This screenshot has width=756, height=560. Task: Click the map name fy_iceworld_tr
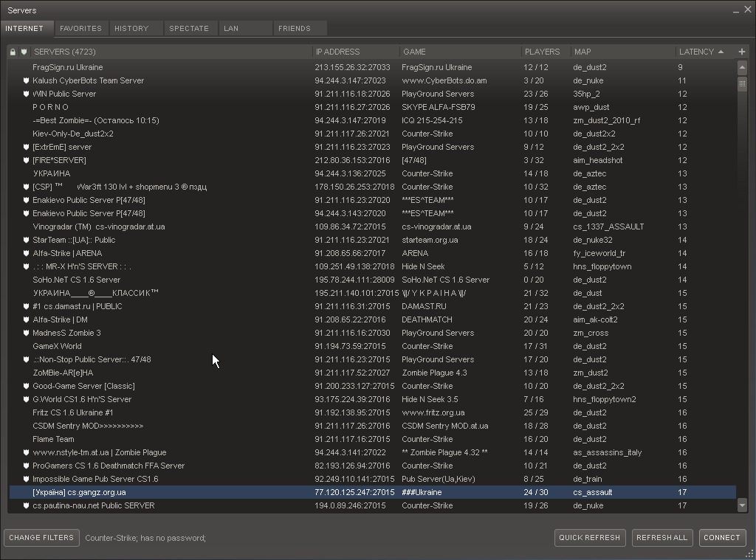click(x=599, y=254)
